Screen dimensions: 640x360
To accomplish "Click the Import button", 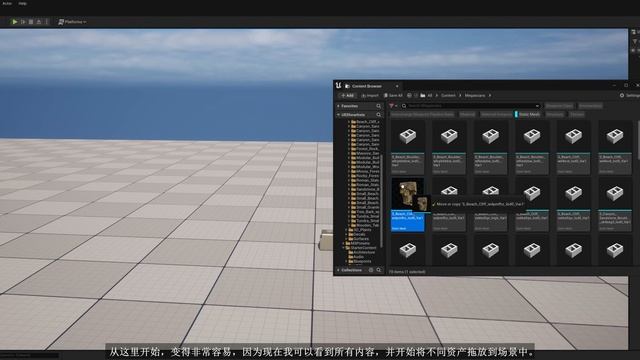I will 370,96.
